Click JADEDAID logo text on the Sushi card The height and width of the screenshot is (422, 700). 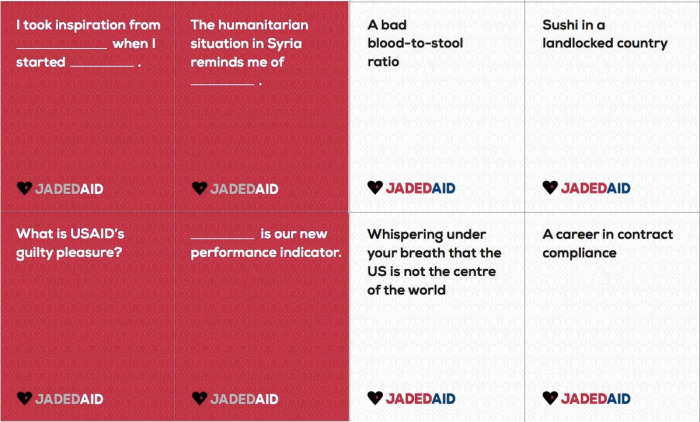pos(596,188)
